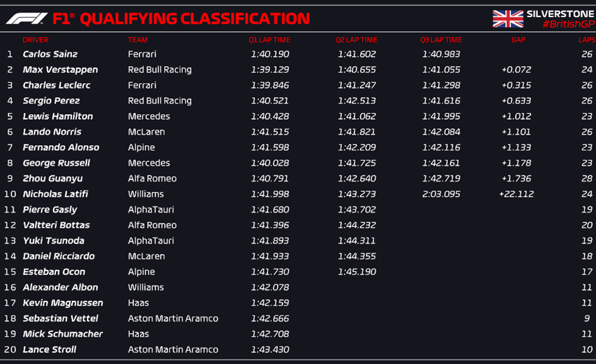Select the Q1 LAP TIME column header
This screenshot has width=596, height=364.
pos(269,40)
